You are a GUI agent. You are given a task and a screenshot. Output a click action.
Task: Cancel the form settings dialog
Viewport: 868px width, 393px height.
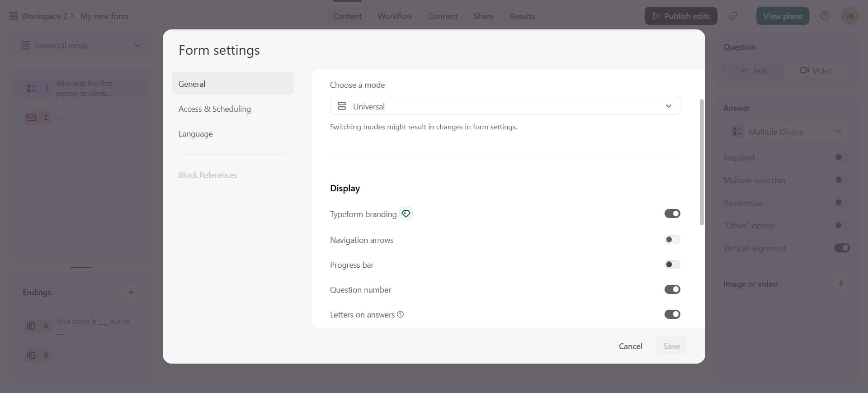coord(630,346)
